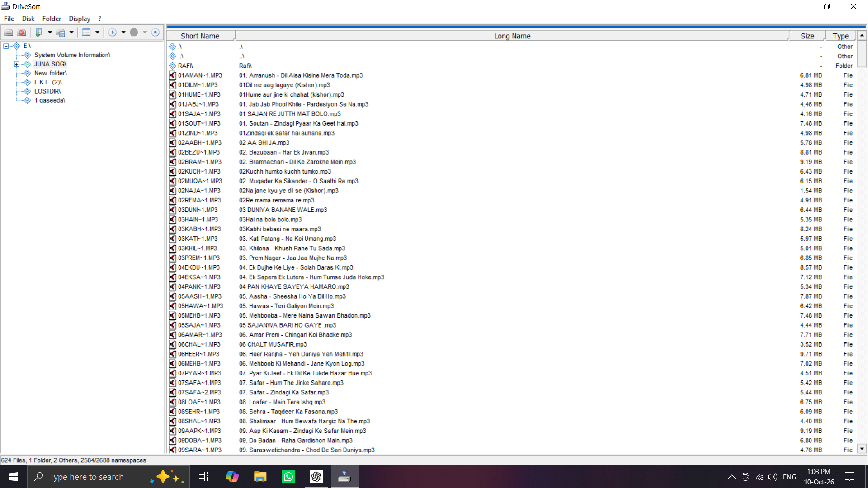Viewport: 868px width, 488px height.
Task: Click the list view display icon
Action: [86, 33]
